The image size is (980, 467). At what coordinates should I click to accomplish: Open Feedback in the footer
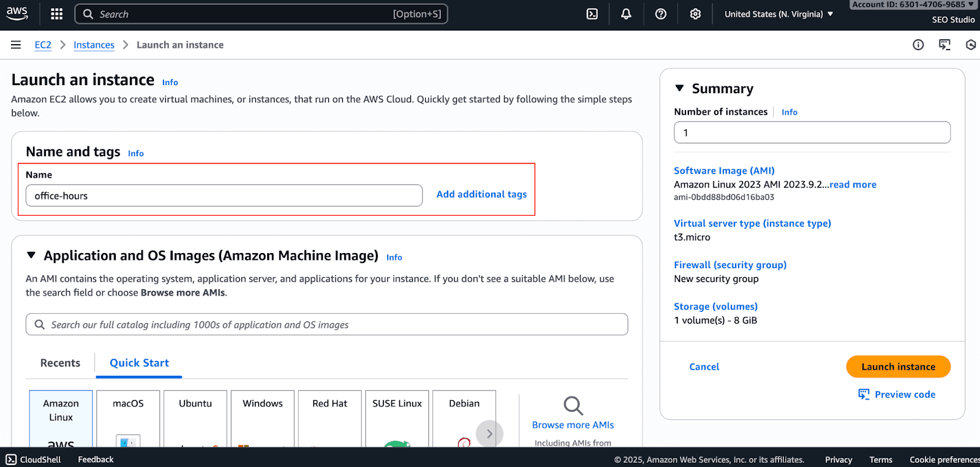click(x=96, y=460)
